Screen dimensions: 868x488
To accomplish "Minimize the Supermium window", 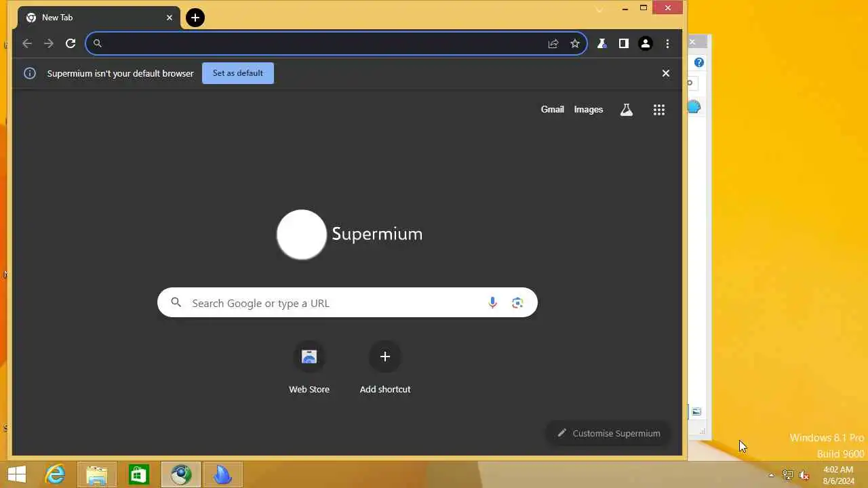I will 625,8.
